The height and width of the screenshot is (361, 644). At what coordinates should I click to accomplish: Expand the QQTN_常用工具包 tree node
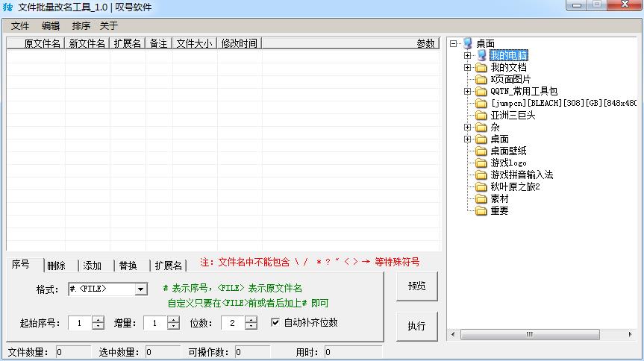click(x=468, y=91)
